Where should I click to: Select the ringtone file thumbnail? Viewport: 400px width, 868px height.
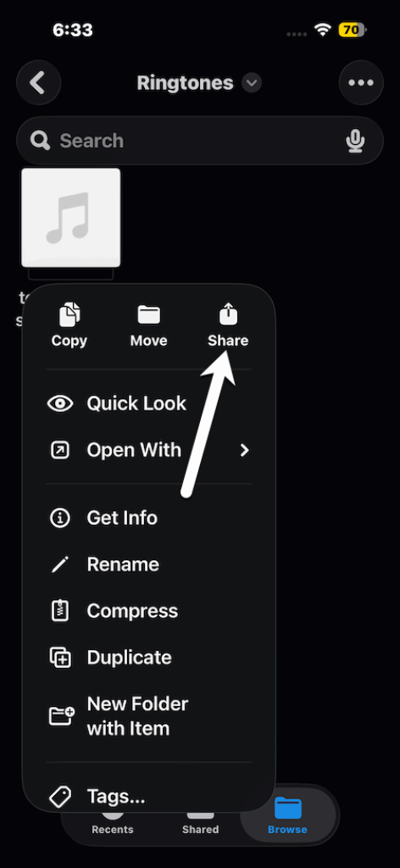(x=71, y=218)
